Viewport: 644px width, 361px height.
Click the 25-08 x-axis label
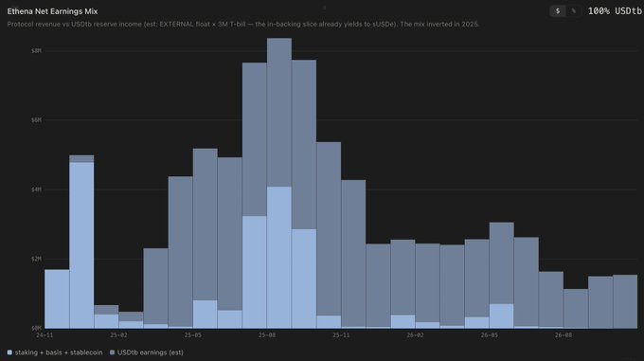(267, 335)
